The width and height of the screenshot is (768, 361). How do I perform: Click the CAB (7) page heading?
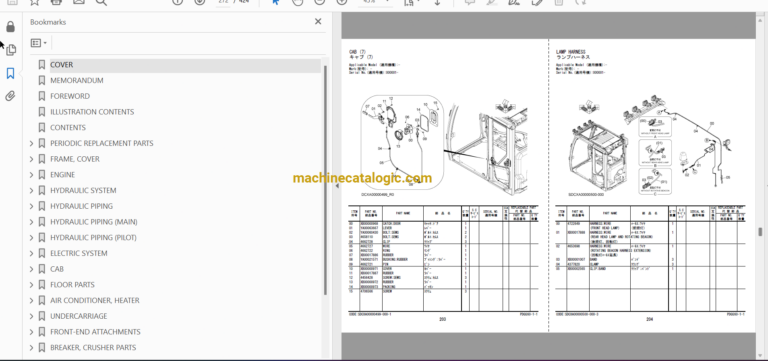pos(357,51)
